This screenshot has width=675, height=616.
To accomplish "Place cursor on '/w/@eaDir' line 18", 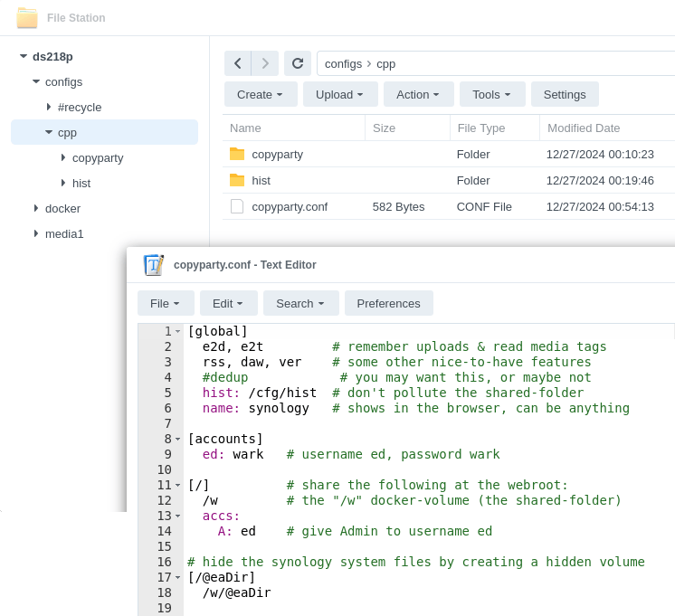I will click(x=237, y=592).
